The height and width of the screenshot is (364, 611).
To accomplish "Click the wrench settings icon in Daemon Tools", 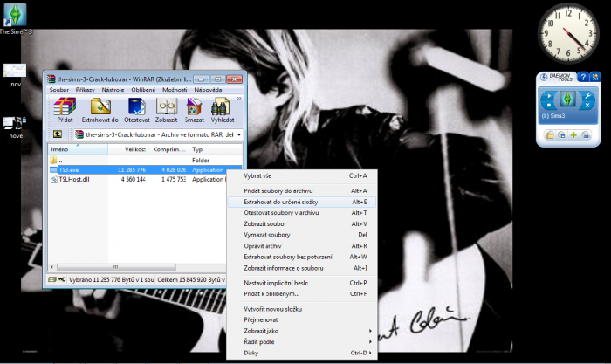I will [587, 97].
